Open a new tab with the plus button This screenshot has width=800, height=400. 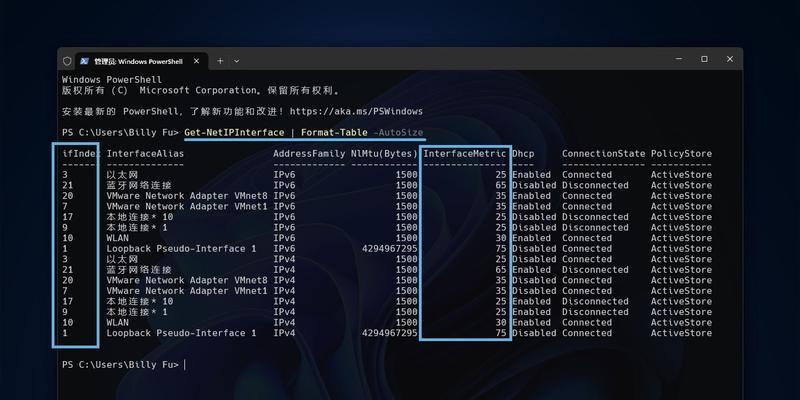tap(220, 61)
